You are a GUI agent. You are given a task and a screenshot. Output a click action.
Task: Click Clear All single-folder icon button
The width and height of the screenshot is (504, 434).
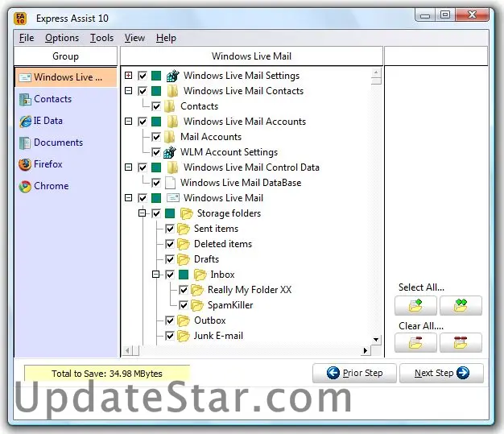(415, 343)
